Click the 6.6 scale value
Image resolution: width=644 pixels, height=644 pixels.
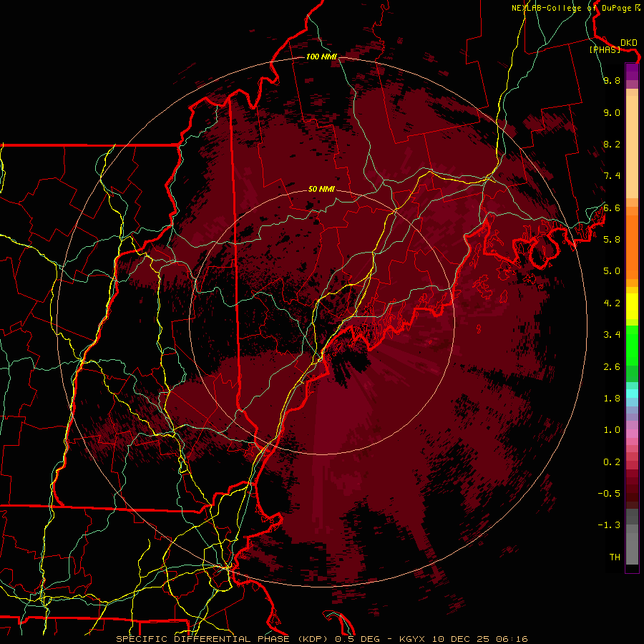point(612,208)
